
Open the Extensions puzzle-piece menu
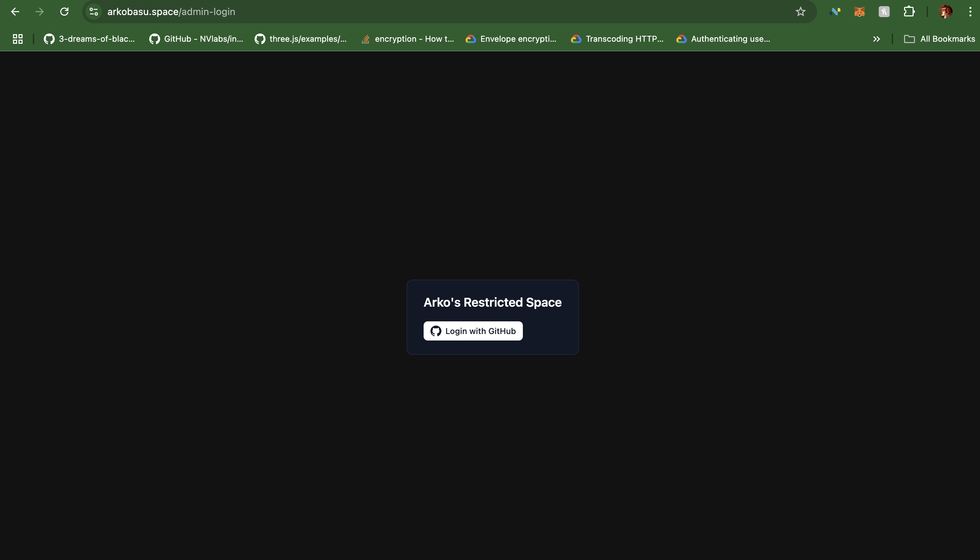click(x=909, y=12)
